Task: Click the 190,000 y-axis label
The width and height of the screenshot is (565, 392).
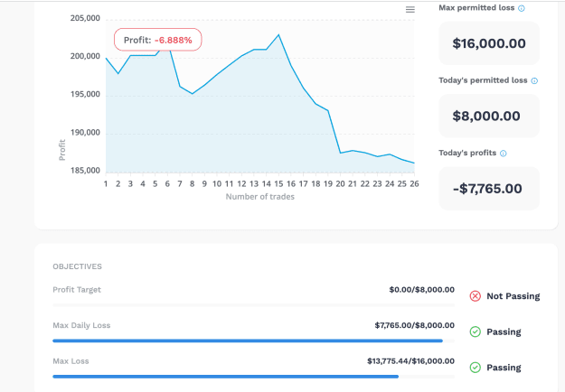Action: 85,133
